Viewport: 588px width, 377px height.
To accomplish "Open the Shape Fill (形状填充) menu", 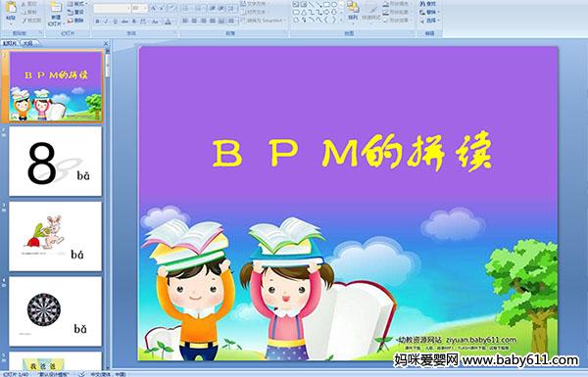I will [x=397, y=4].
